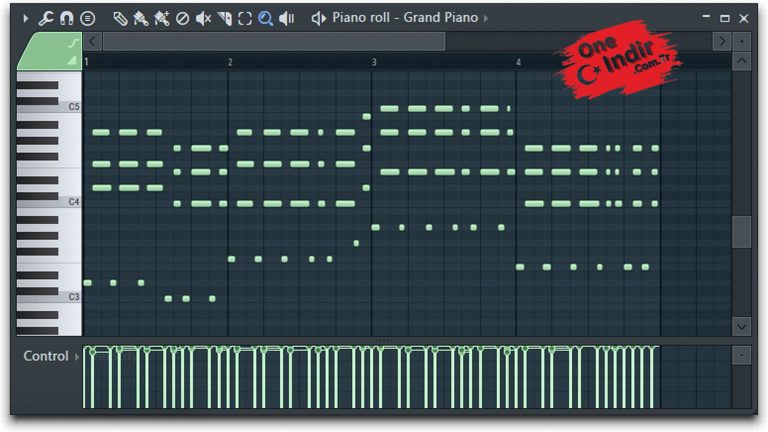Click the scroll down arrow button
Viewport: 768px width, 432px height.
click(x=742, y=327)
